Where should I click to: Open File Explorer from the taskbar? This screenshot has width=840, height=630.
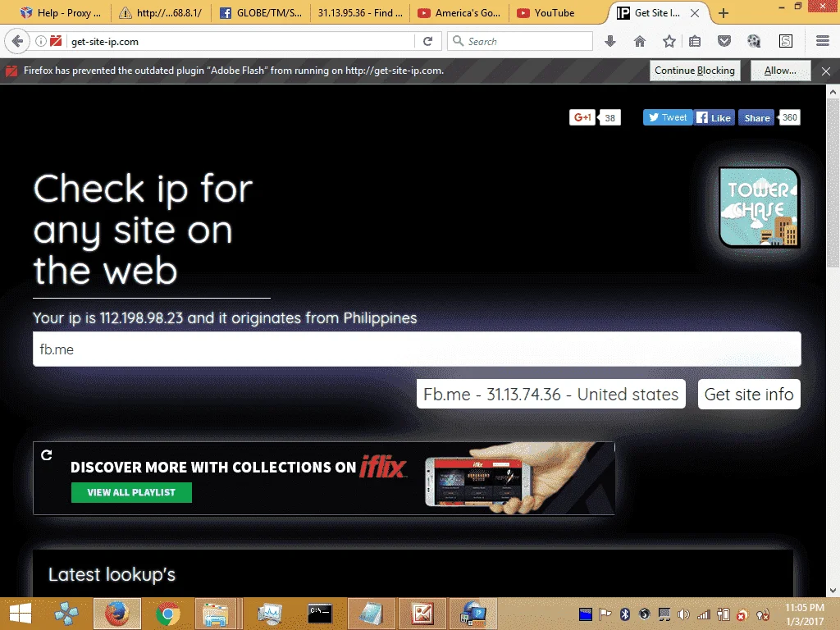[x=217, y=614]
